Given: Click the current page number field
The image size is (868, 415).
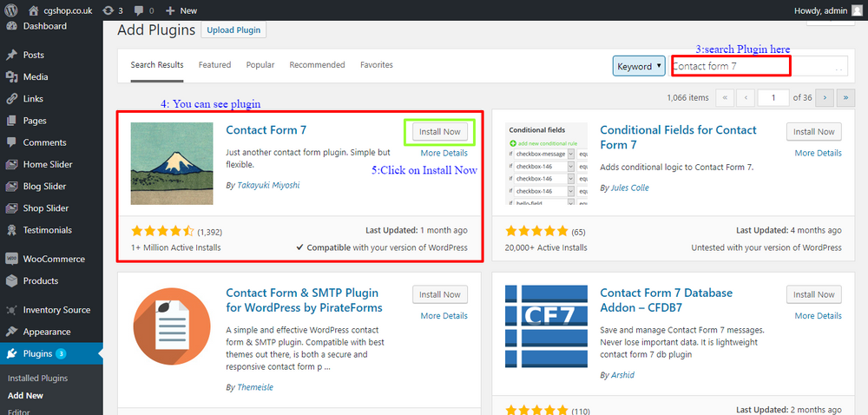Looking at the screenshot, I should [x=773, y=97].
